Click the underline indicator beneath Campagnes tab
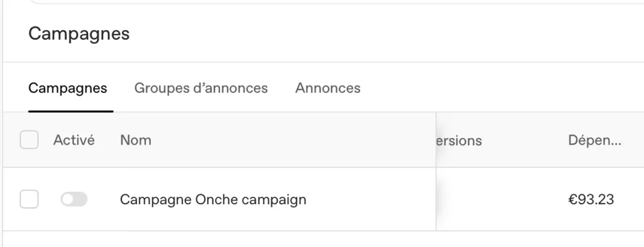Screen dimensions: 644x247 pos(70,111)
